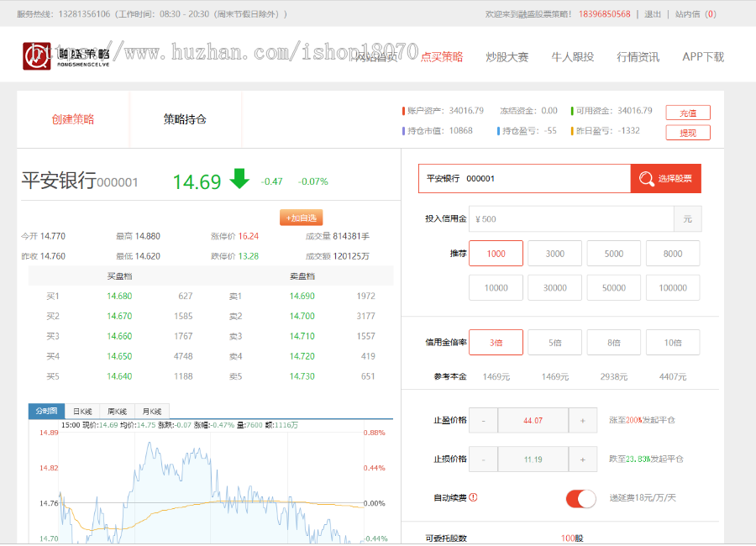Viewport: 756px width, 546px height.
Task: Click the 提现 withdraw button
Action: pos(688,132)
